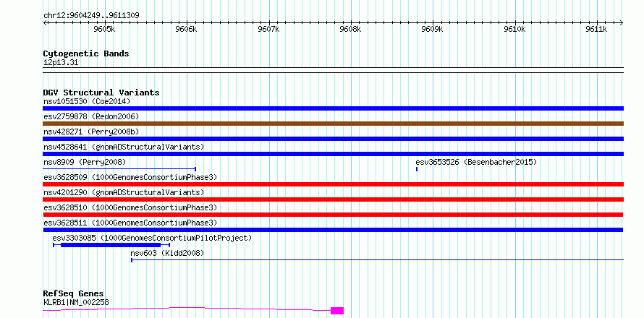Click the chr12:9604249..9611309 coordinate text
The image size is (644, 318).
pyautogui.click(x=91, y=16)
